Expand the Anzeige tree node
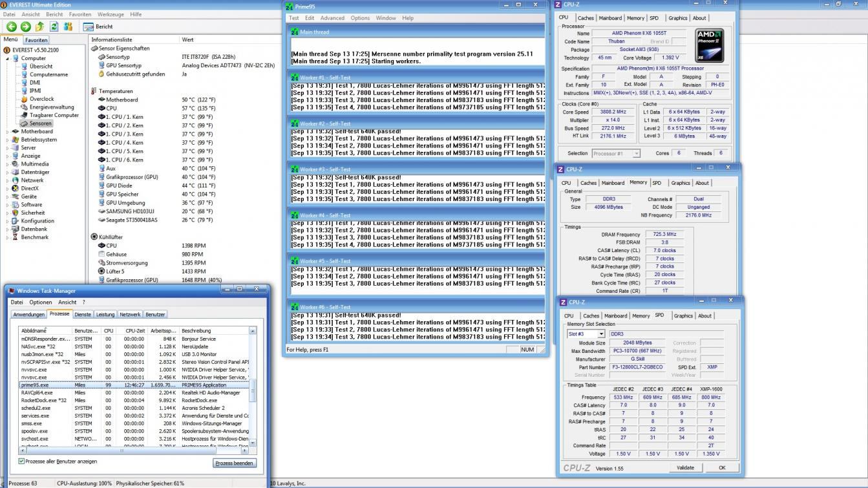 (8, 156)
